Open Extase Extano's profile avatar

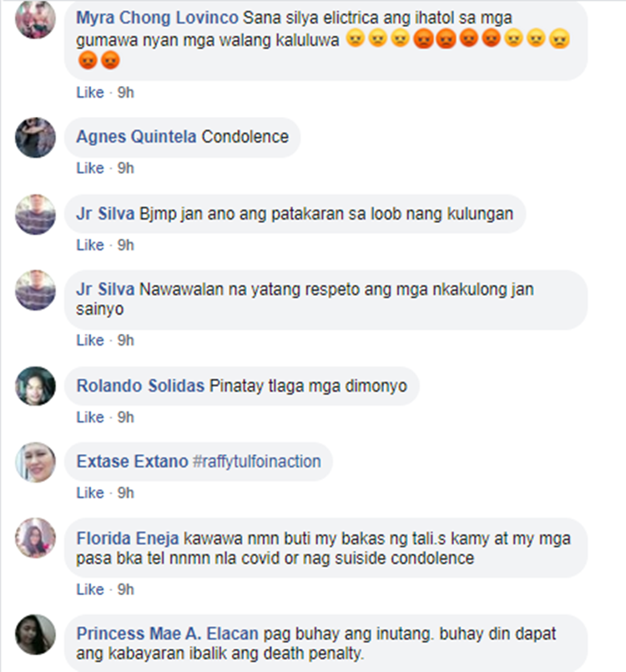tap(35, 462)
